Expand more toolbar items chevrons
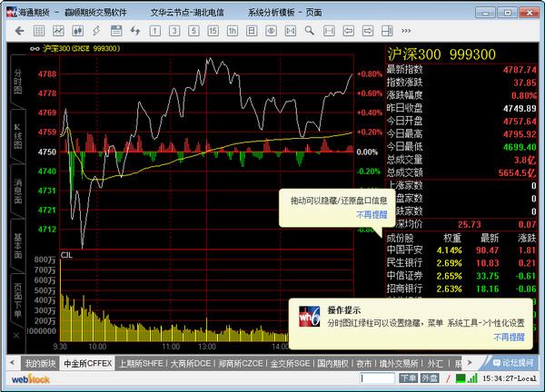Screen dimensions: 545x392 coord(406,31)
